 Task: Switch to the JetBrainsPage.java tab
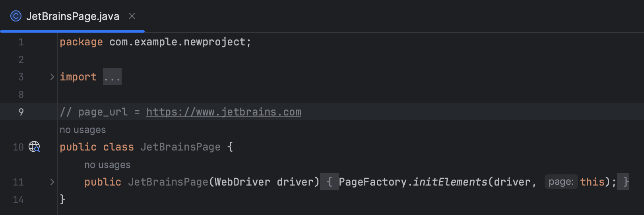point(72,16)
